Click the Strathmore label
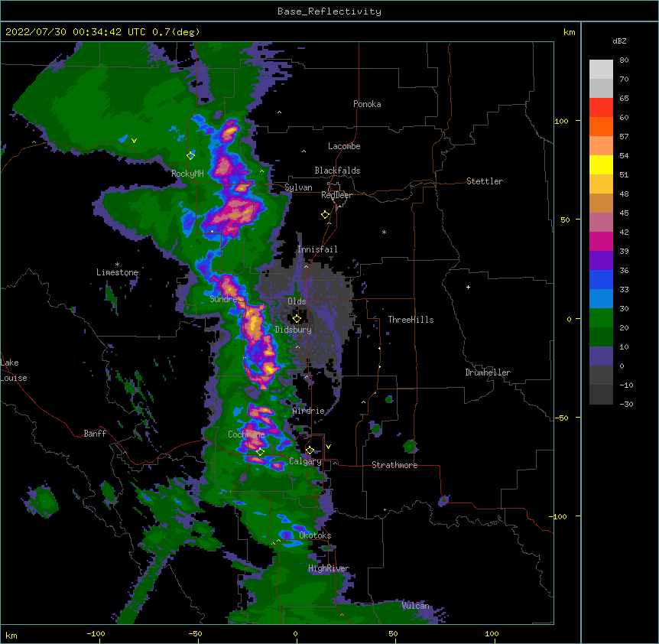This screenshot has height=644, width=659. (394, 465)
